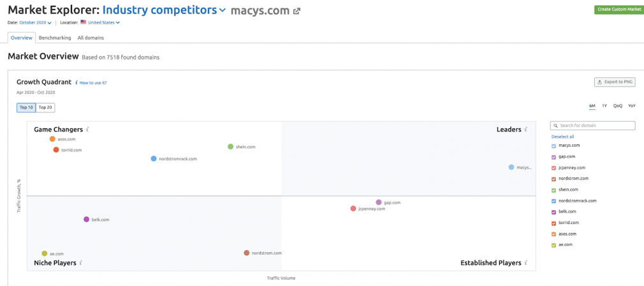Uncheck ae.com in domain list
Screen dimensions: 644x286
[553, 245]
